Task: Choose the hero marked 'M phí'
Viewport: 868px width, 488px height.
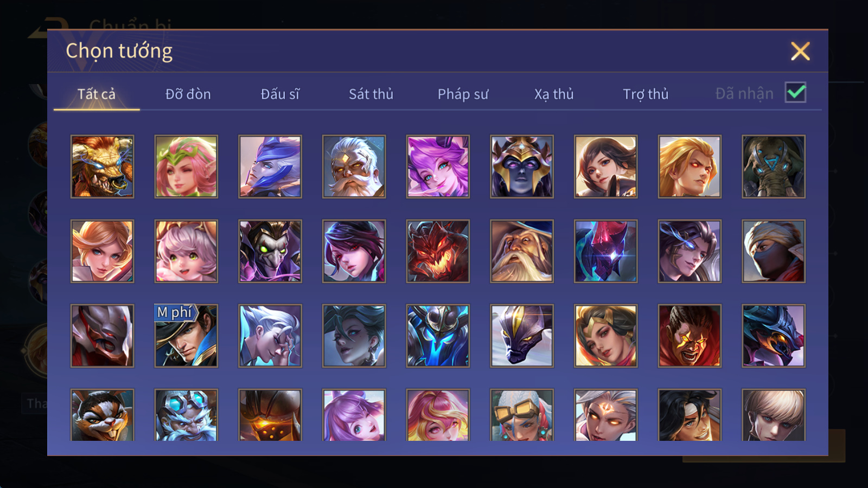Action: coord(186,336)
